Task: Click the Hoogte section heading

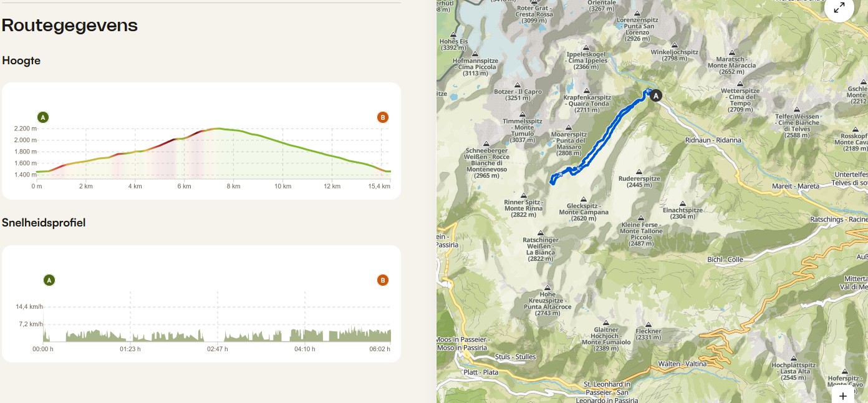Action: tap(21, 61)
